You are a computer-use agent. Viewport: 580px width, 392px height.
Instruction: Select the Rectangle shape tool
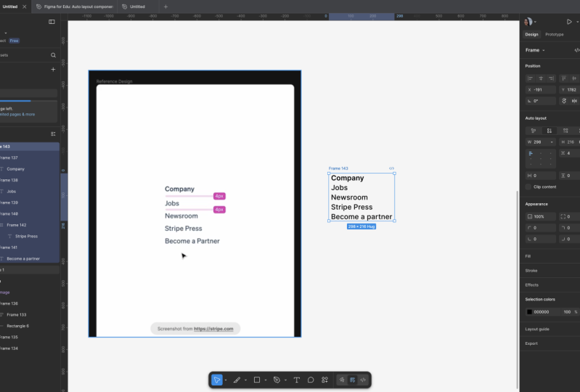point(257,380)
